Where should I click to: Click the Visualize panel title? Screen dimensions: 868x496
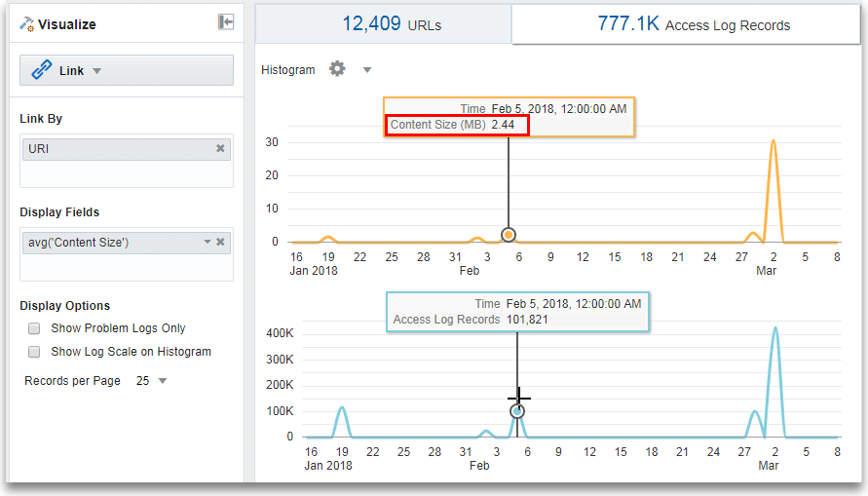click(x=67, y=24)
